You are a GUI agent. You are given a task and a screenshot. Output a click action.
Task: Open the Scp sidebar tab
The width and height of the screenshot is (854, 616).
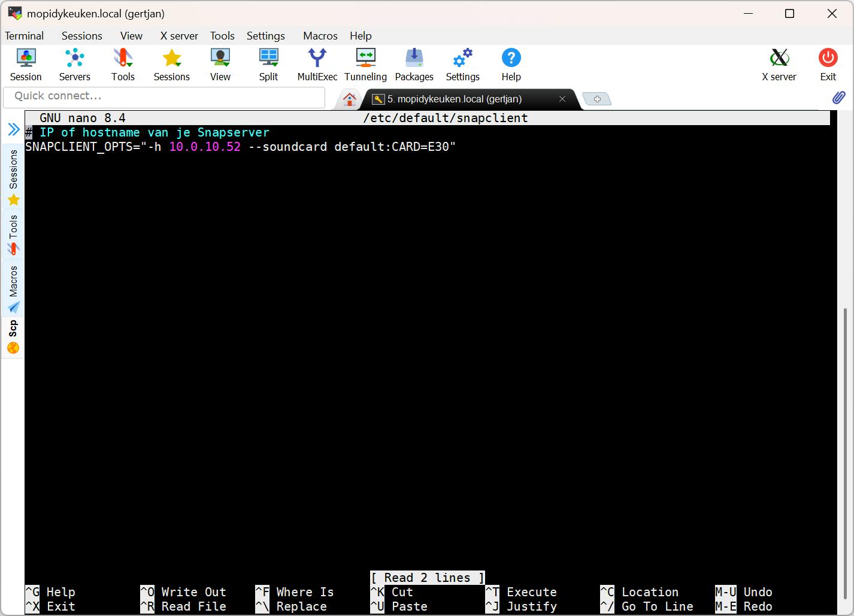(x=13, y=337)
